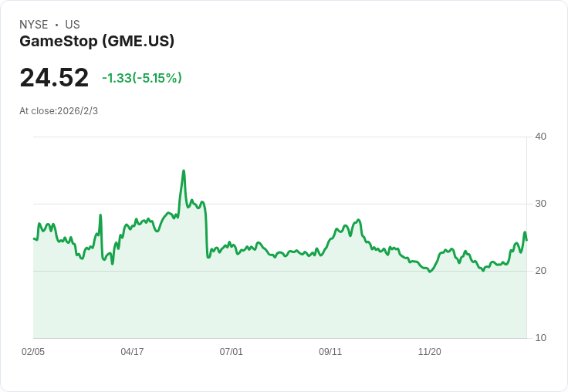Click the 24.52 current price

point(54,77)
